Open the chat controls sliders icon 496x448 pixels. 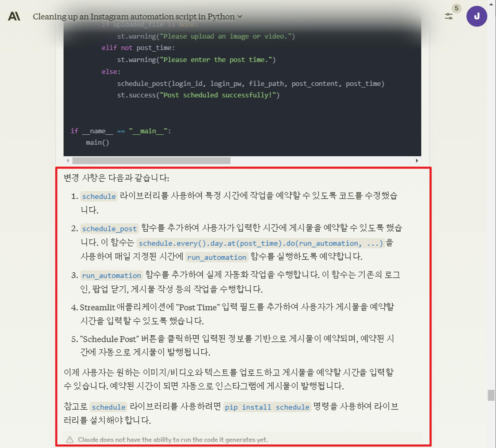pos(448,17)
